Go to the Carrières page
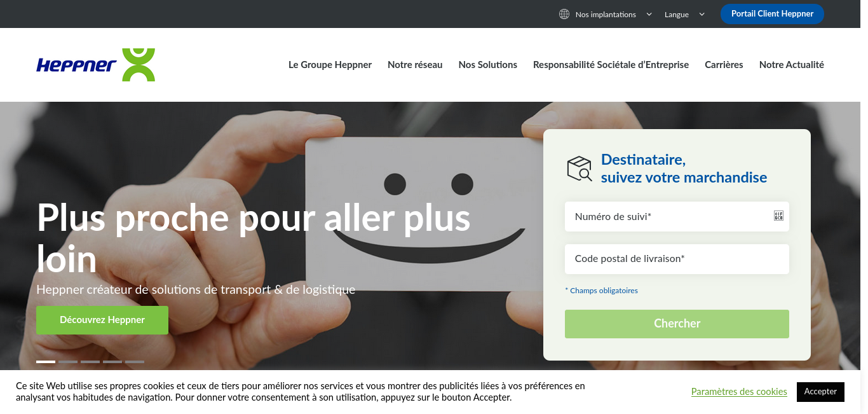 point(724,65)
